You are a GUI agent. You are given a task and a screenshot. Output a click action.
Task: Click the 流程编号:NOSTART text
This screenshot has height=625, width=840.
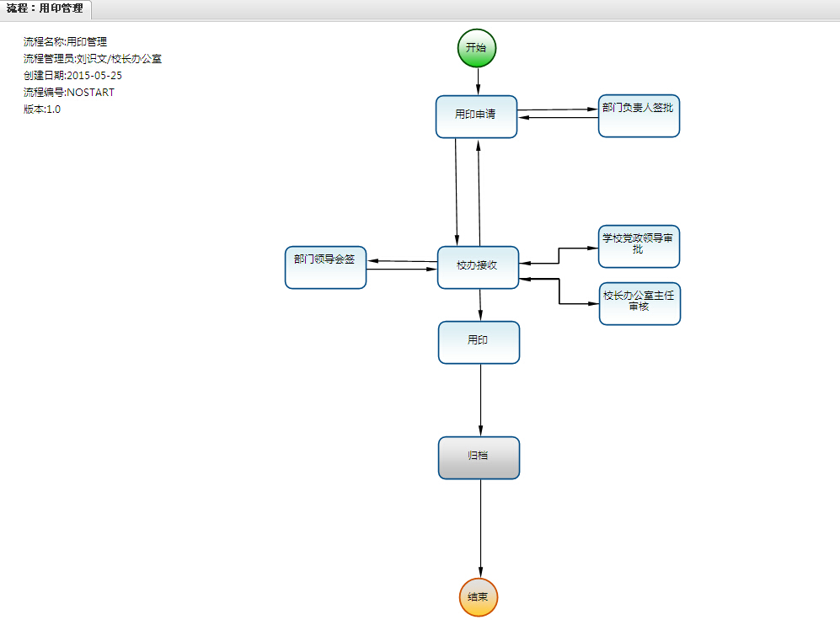click(x=69, y=92)
